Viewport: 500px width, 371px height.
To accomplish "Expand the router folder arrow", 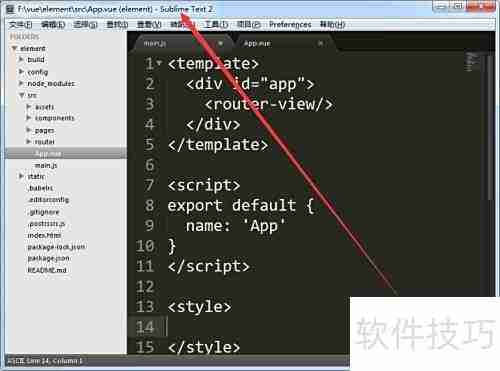I will tap(29, 142).
